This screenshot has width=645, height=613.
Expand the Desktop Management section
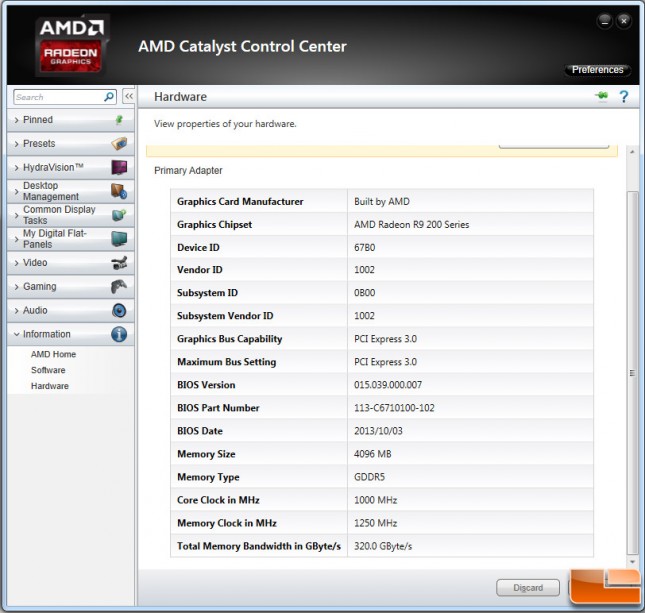(x=71, y=191)
